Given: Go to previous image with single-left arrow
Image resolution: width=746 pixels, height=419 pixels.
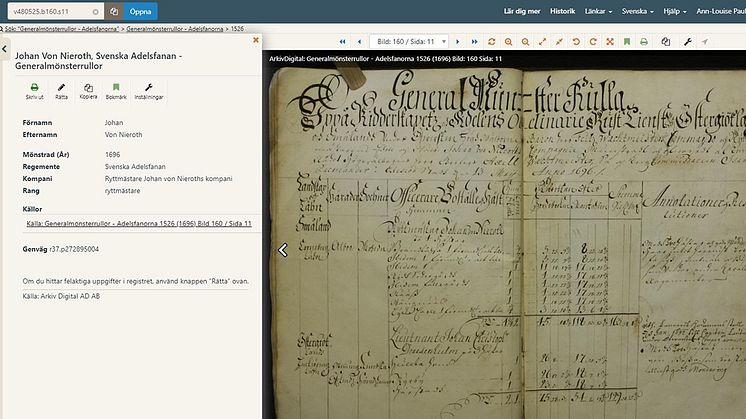Looking at the screenshot, I should click(x=360, y=42).
